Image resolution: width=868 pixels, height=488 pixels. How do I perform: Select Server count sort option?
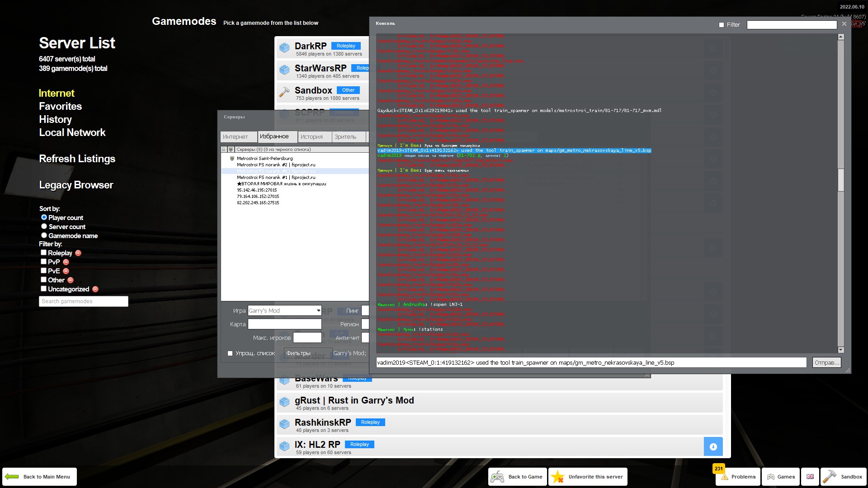pyautogui.click(x=44, y=226)
